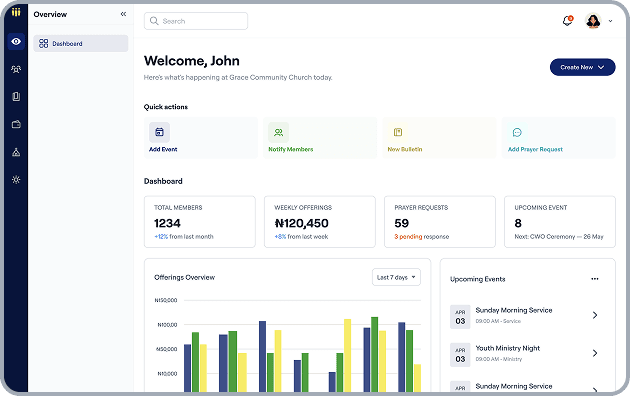This screenshot has height=396, width=630.
Task: Click the Add Prayer Request chat icon
Action: point(517,132)
